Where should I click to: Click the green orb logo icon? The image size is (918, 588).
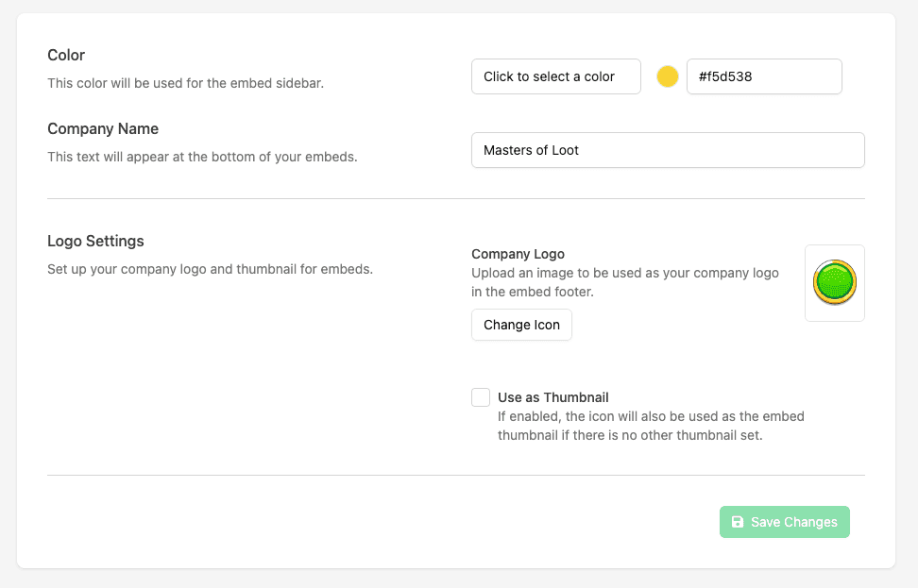tap(834, 282)
